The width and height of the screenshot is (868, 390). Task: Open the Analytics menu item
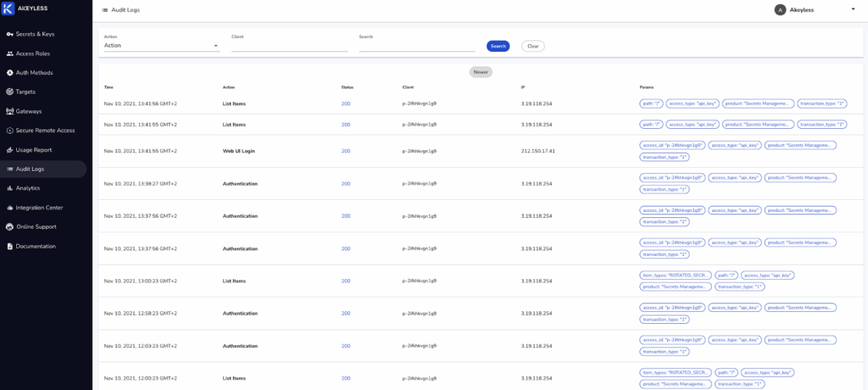pos(28,188)
